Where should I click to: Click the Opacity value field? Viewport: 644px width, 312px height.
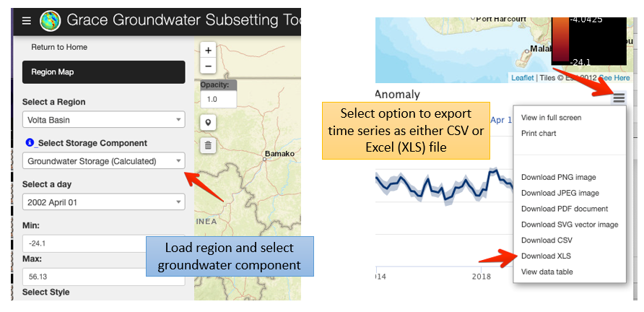pos(219,99)
